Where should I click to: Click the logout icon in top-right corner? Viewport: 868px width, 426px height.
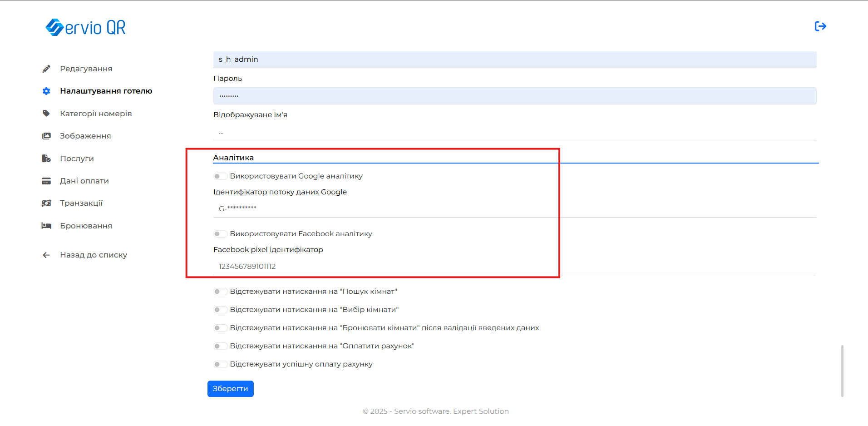pos(820,26)
